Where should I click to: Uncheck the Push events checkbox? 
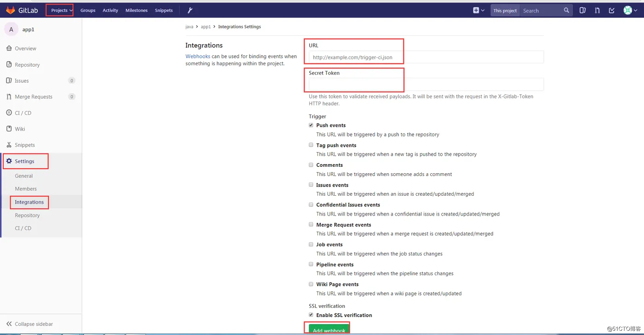(311, 125)
